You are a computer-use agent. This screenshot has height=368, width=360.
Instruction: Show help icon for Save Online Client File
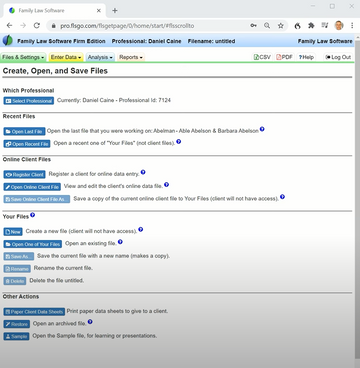coord(282,197)
